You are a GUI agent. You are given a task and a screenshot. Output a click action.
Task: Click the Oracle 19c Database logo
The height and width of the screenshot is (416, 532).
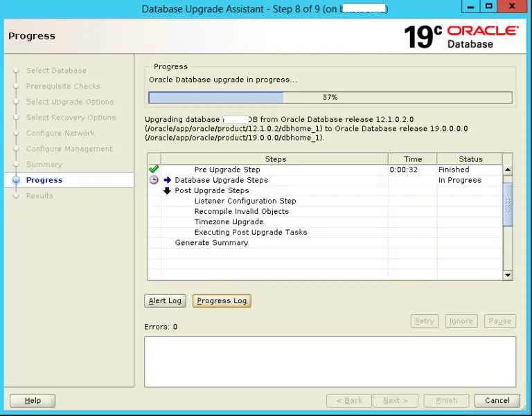tap(461, 37)
